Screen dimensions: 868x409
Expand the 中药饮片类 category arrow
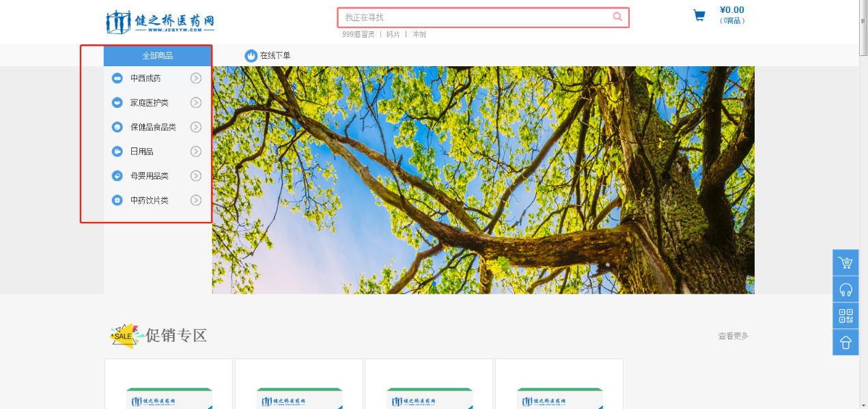[x=196, y=200]
